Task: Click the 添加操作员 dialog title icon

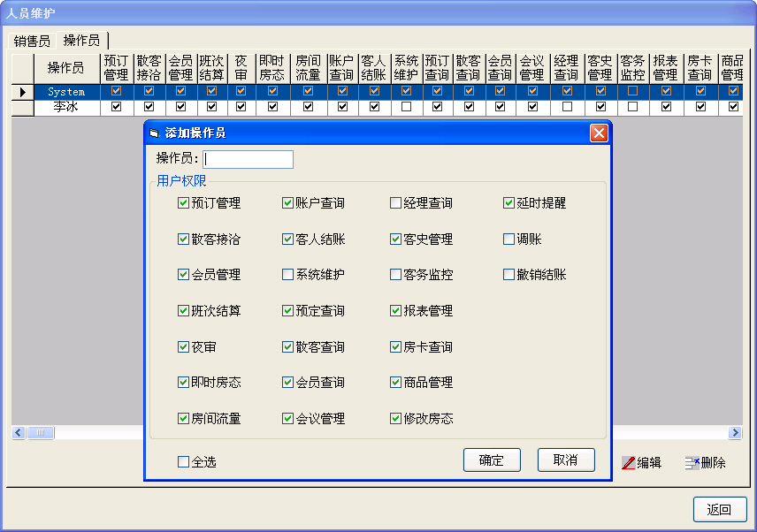Action: (156, 133)
